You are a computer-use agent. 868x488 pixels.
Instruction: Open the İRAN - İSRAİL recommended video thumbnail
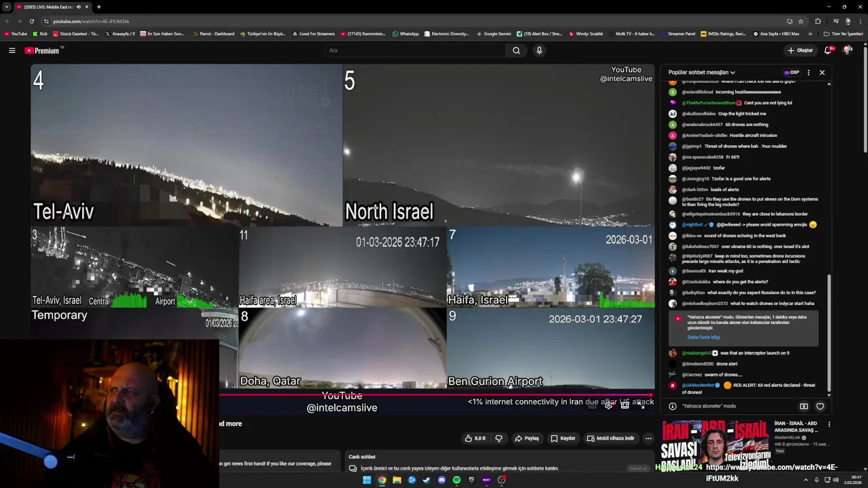(715, 445)
